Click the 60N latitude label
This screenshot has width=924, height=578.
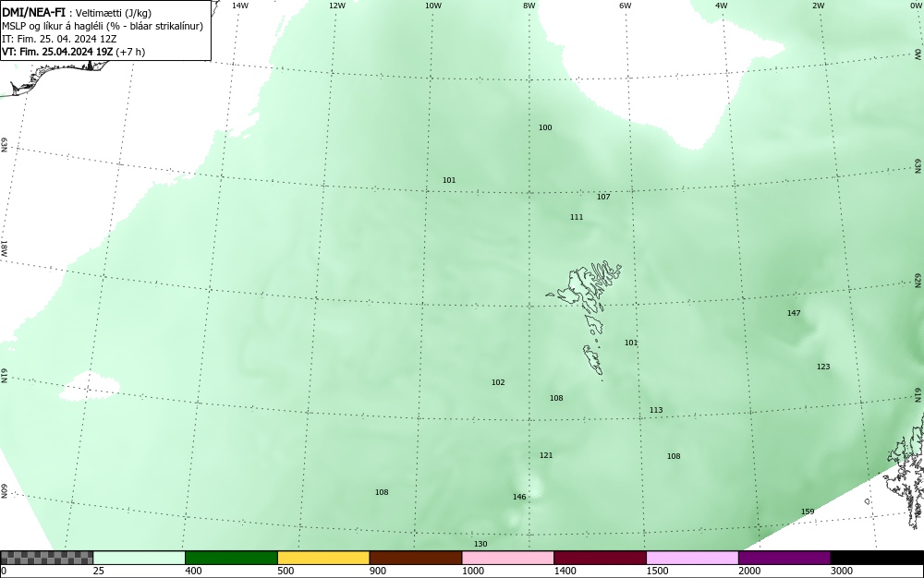[4, 491]
